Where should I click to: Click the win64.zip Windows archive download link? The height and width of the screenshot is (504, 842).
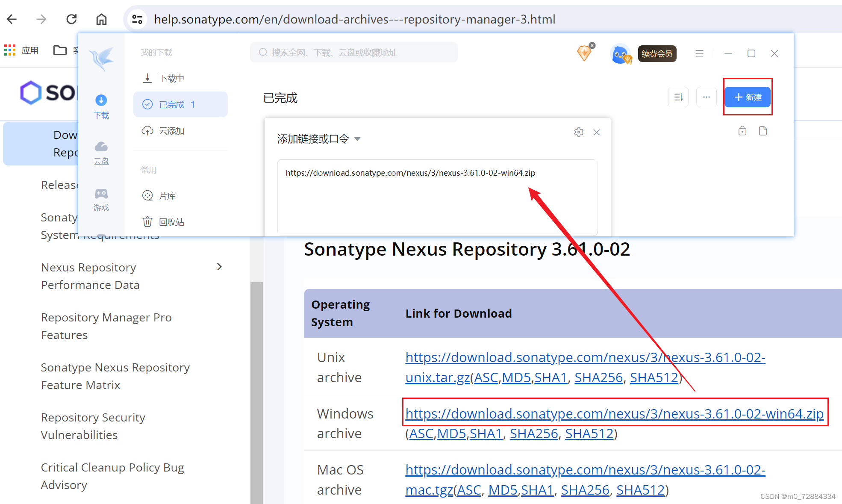coord(614,414)
